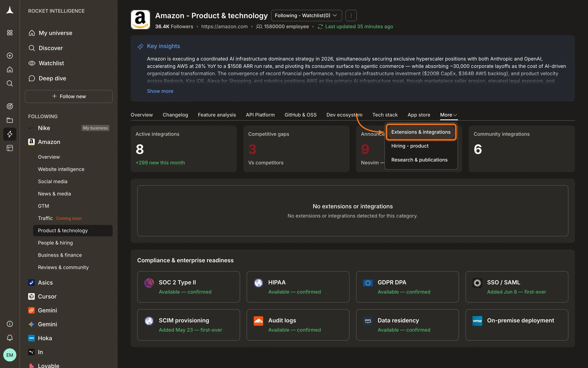Click the three-dot options button in header
Viewport: 588px width, 368px height.
(x=351, y=16)
